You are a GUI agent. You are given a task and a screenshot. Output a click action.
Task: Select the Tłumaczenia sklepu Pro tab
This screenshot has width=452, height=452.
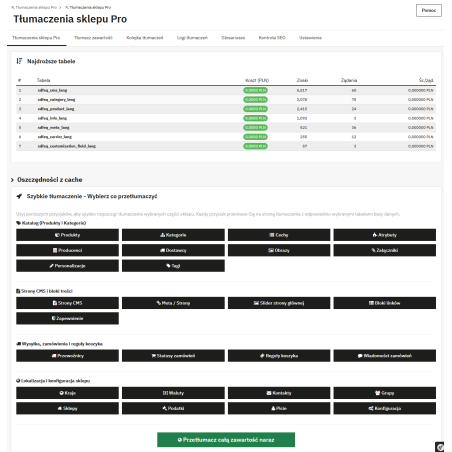click(36, 38)
